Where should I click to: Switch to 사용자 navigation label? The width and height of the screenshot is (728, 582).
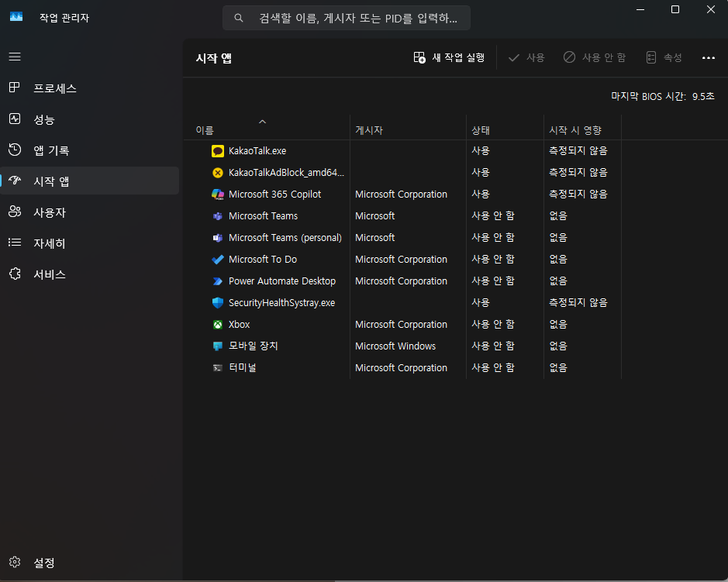click(x=50, y=212)
